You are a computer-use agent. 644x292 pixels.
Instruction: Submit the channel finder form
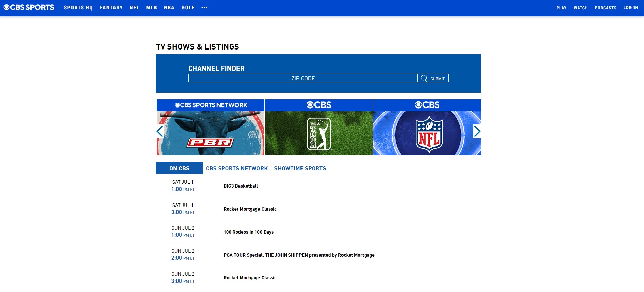[433, 78]
